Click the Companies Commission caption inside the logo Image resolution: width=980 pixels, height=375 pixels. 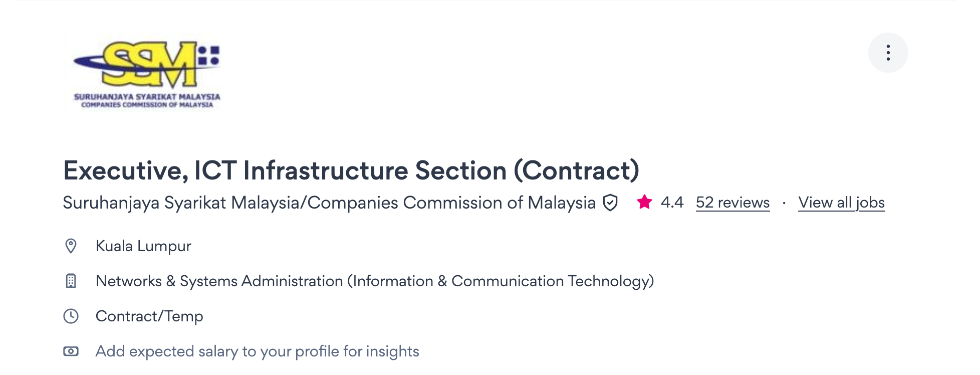click(x=147, y=105)
